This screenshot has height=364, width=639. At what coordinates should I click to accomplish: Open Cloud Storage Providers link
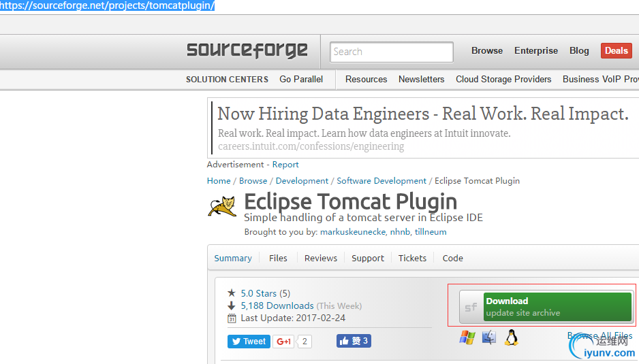coord(503,80)
